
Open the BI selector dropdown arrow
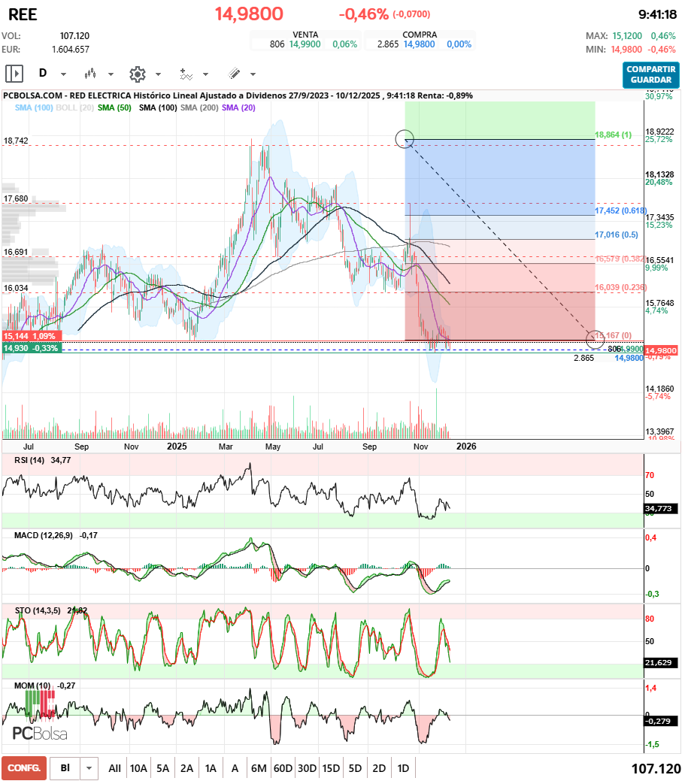(89, 768)
